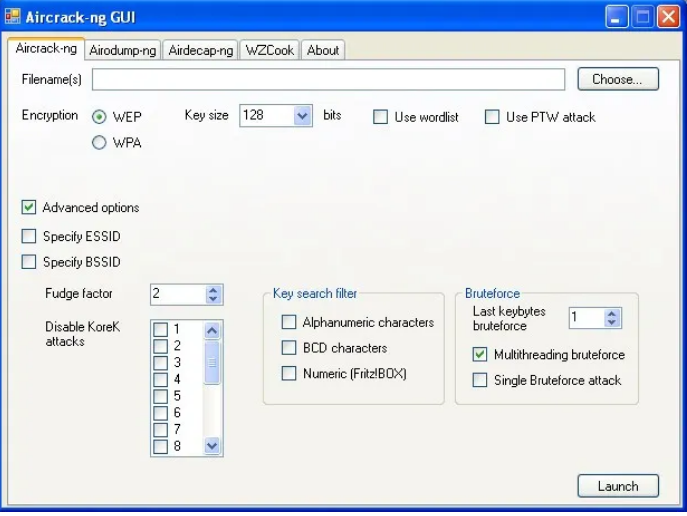
Task: Click the Fudge factor value field
Action: point(177,294)
